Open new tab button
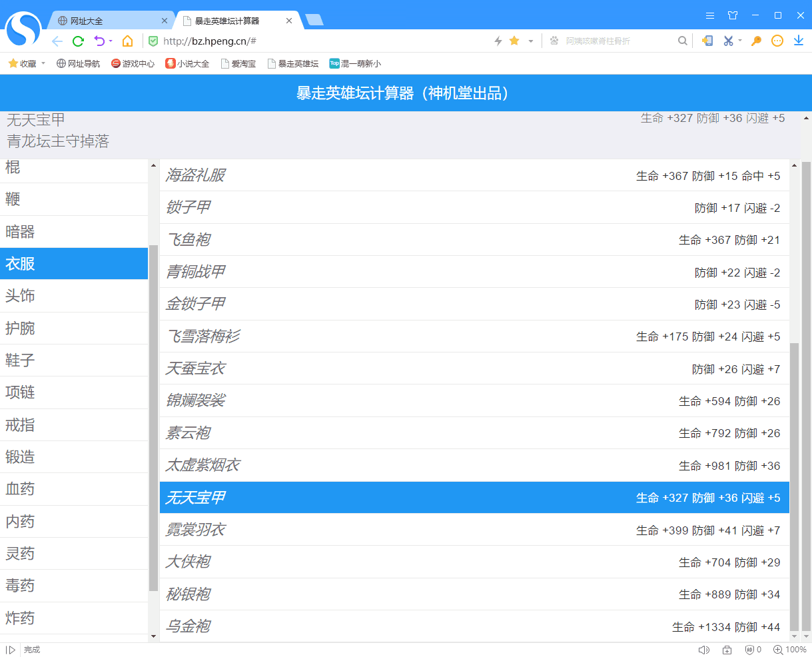Viewport: 812px width, 657px height. pyautogui.click(x=314, y=20)
